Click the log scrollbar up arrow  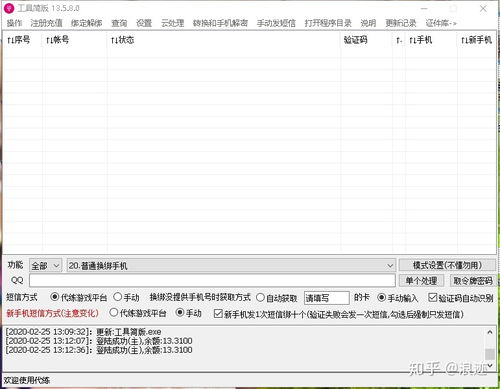point(490,332)
